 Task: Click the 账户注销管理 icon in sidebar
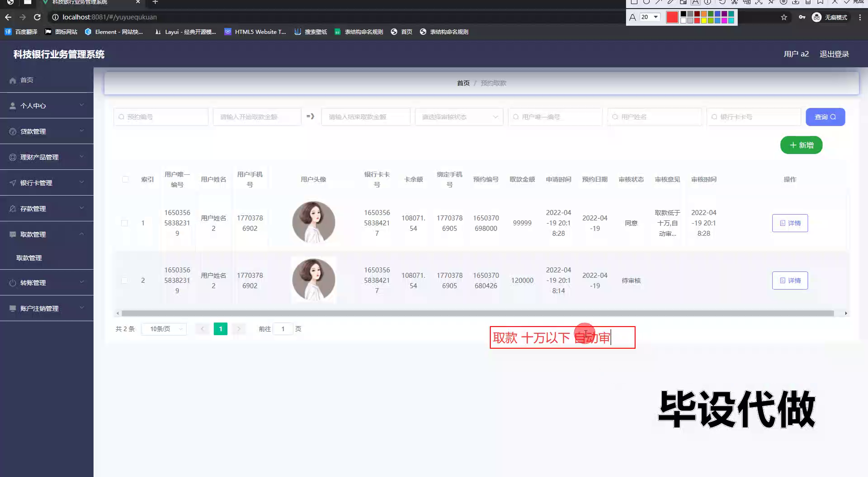pos(13,309)
